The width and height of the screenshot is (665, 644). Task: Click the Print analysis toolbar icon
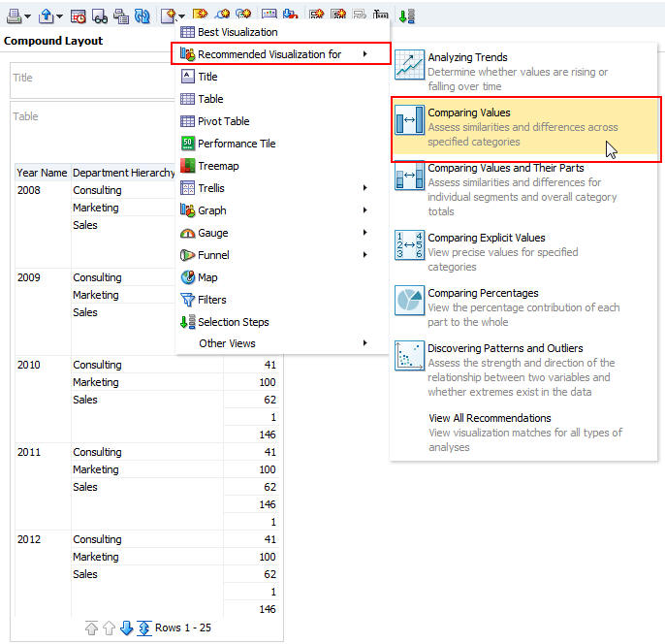[x=14, y=16]
